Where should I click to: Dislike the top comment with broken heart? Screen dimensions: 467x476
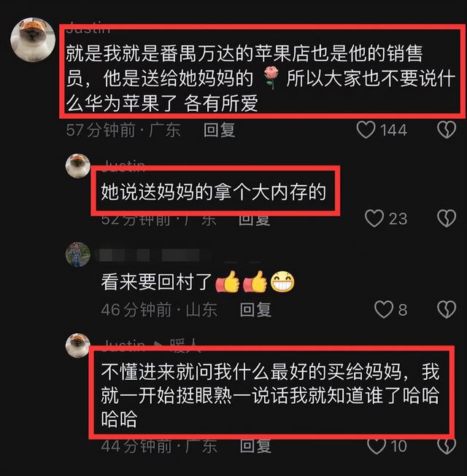point(447,130)
